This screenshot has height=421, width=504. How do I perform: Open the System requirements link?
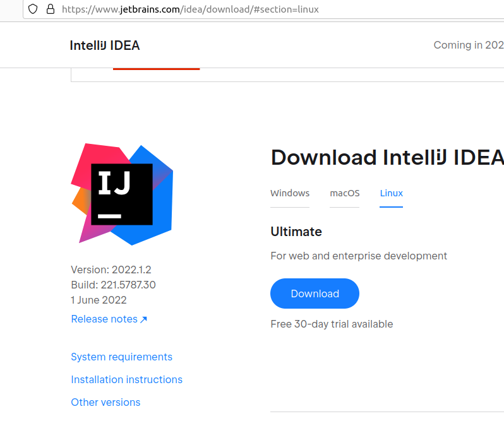(121, 357)
